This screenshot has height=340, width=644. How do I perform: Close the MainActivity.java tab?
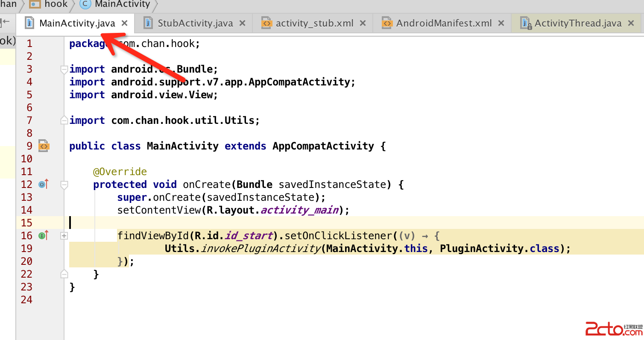click(124, 23)
